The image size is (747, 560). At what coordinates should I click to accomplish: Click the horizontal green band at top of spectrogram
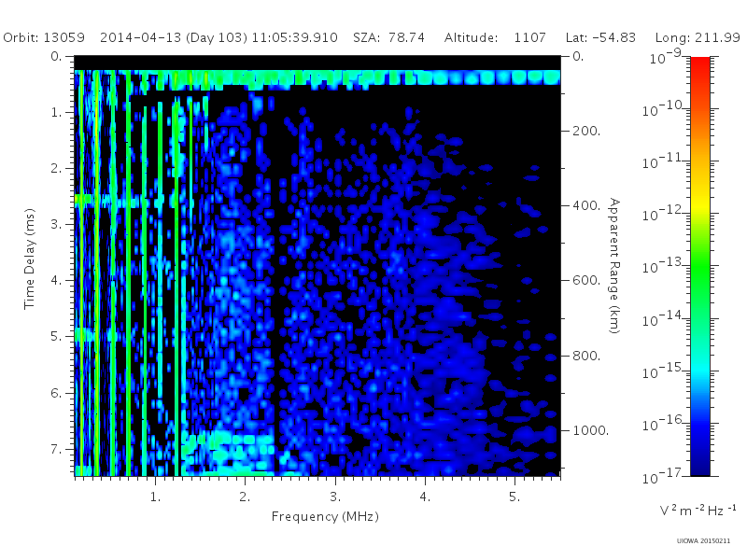coord(317,77)
